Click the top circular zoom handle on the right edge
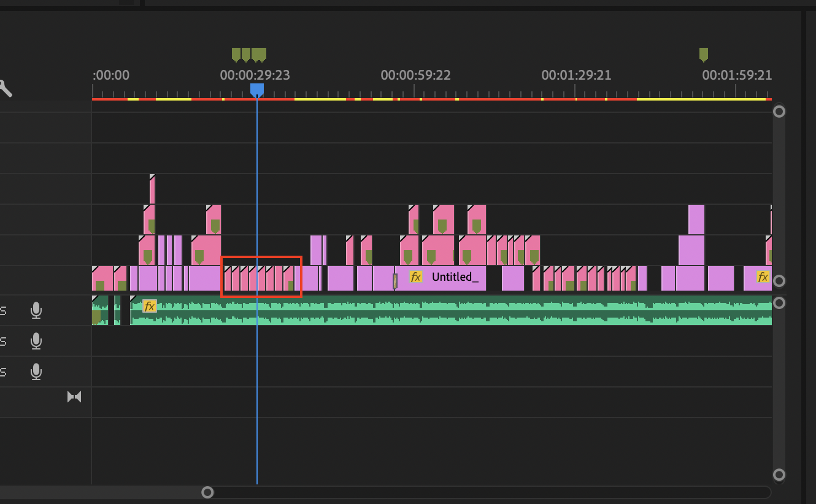The width and height of the screenshot is (816, 504). pos(779,111)
